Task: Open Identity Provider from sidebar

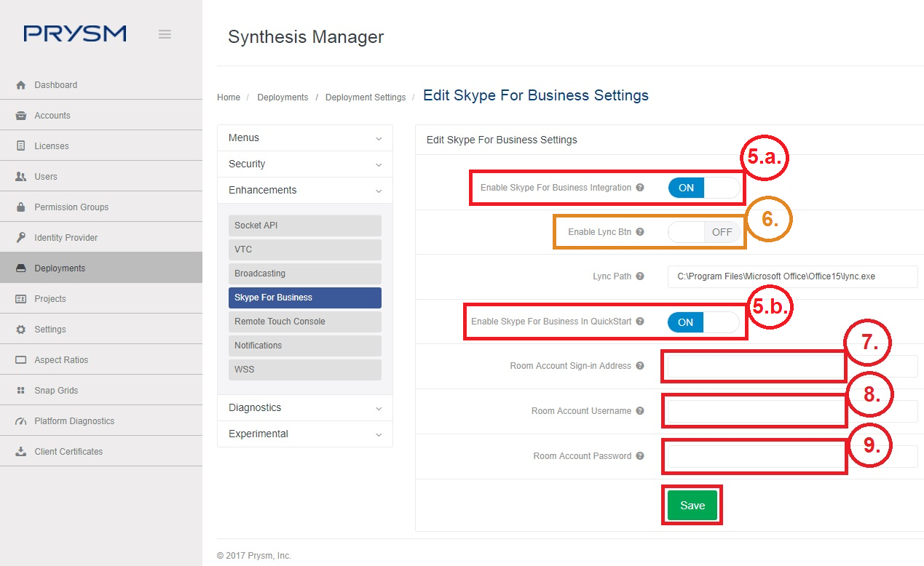Action: tap(101, 238)
